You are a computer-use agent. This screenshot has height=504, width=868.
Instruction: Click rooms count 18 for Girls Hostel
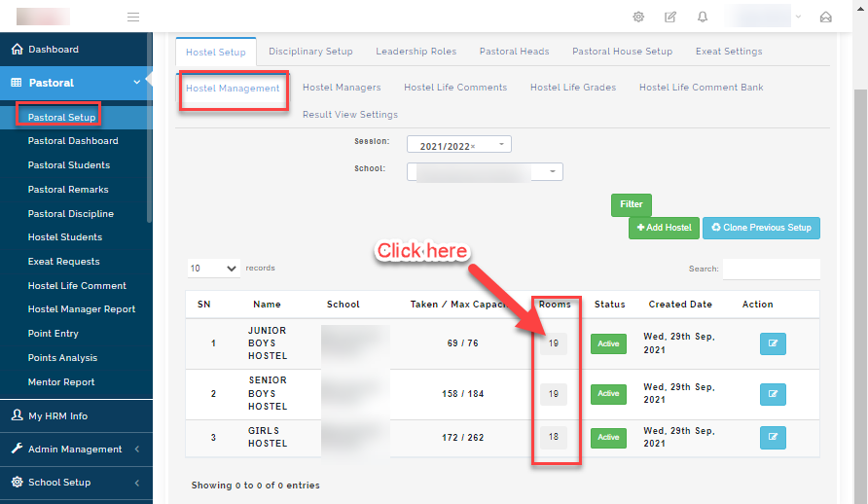point(554,437)
